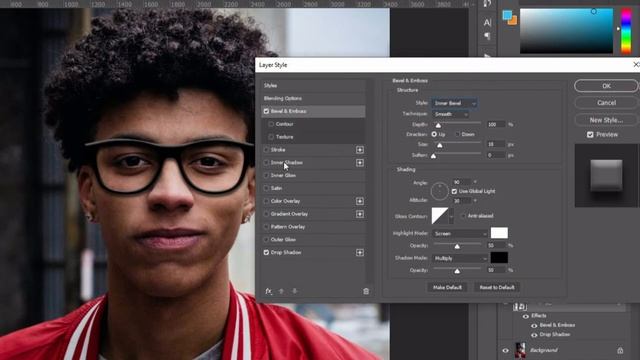This screenshot has height=360, width=640.
Task: Click the Depth percentage input field
Action: [496, 124]
